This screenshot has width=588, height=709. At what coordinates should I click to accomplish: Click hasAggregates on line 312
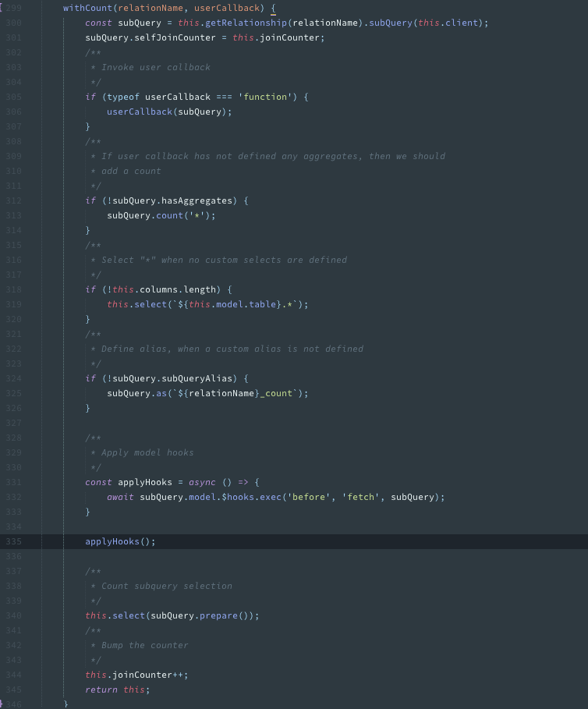click(x=197, y=200)
